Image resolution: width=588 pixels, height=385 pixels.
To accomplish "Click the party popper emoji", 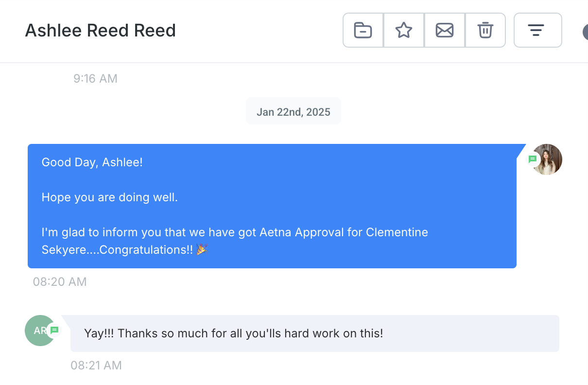I will 202,250.
